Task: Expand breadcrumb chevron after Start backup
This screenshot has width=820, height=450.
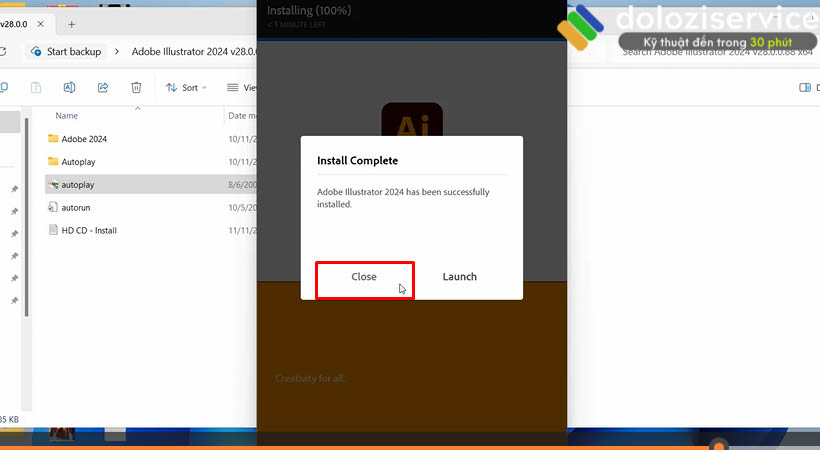Action: point(118,51)
